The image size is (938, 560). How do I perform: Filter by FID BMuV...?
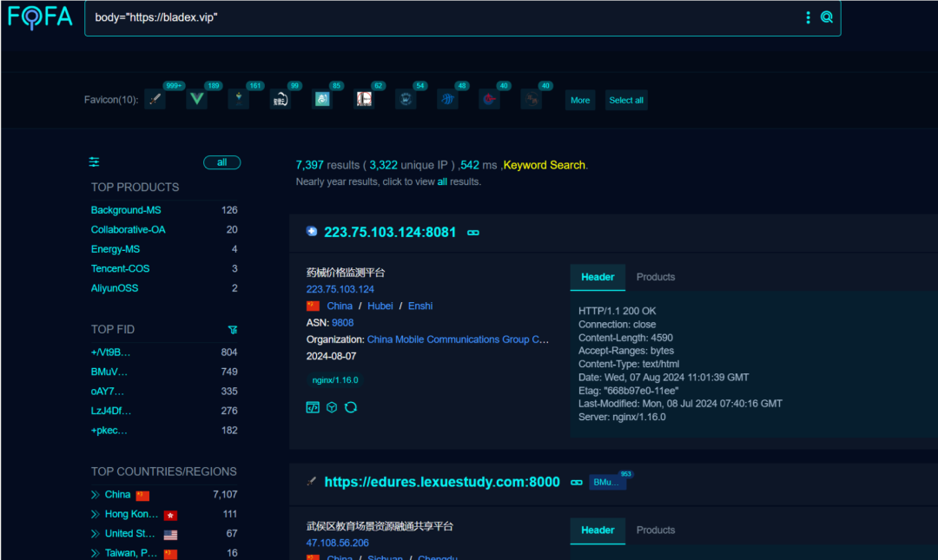pyautogui.click(x=109, y=372)
